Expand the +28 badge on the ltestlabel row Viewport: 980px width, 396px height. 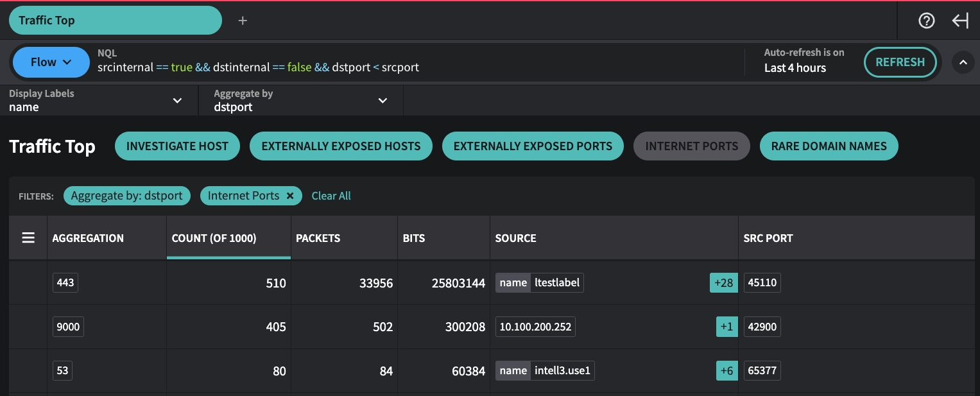[724, 282]
